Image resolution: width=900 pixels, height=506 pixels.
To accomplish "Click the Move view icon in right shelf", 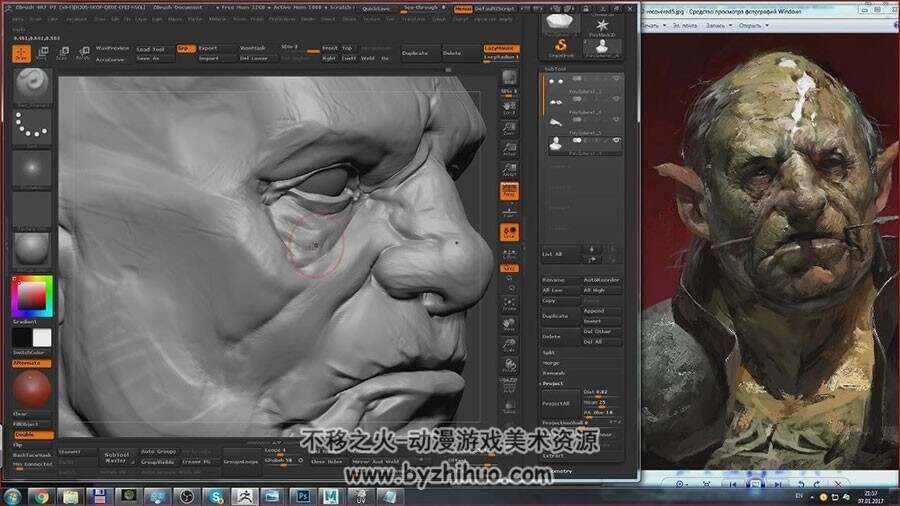I will pos(509,325).
